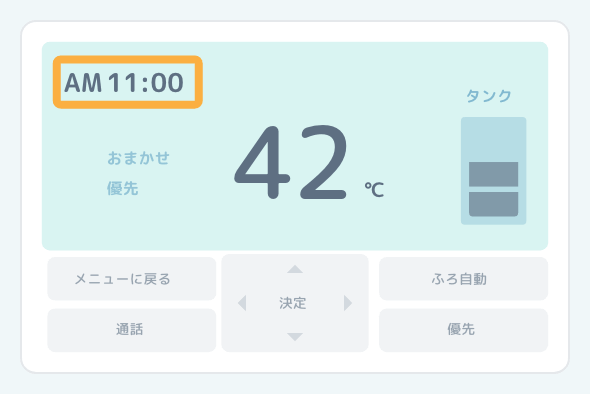Image resolution: width=590 pixels, height=394 pixels.
Task: Click the 通話 call button
Action: coord(132,330)
